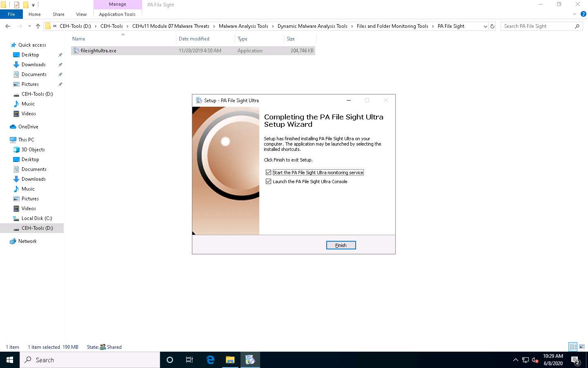Open Downloads under This PC
588x368 pixels.
click(x=33, y=179)
